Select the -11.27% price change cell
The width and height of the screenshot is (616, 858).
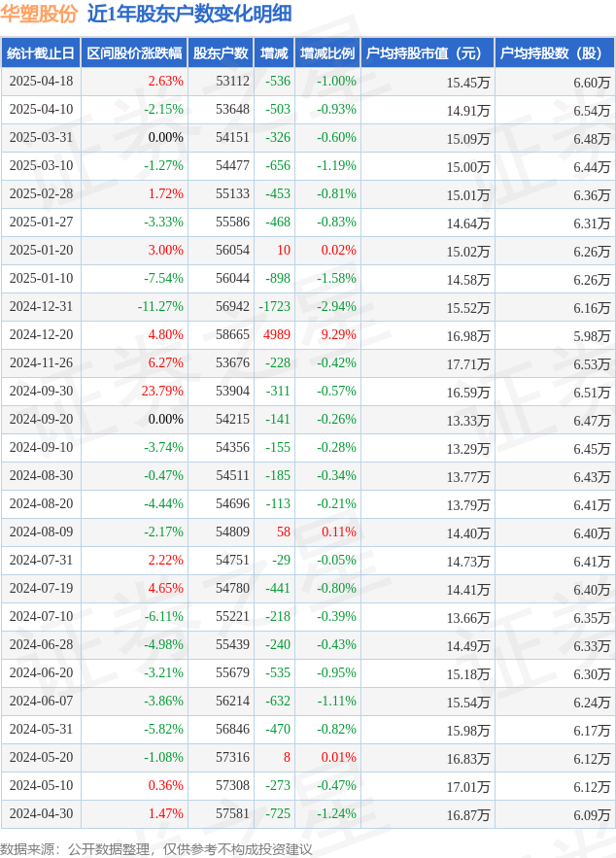pyautogui.click(x=160, y=306)
